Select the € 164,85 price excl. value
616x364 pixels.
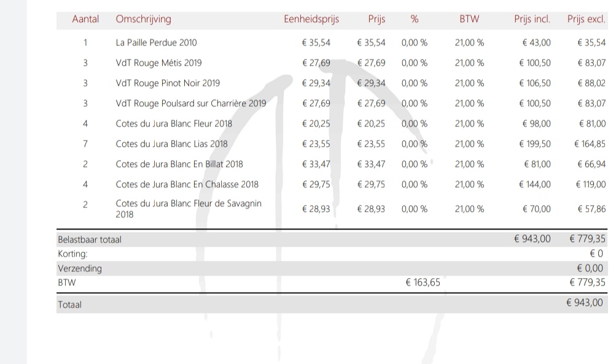coord(589,144)
